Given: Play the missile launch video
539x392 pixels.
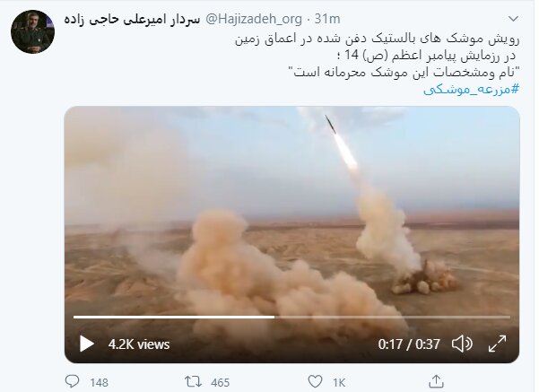Looking at the screenshot, I should pyautogui.click(x=87, y=344).
